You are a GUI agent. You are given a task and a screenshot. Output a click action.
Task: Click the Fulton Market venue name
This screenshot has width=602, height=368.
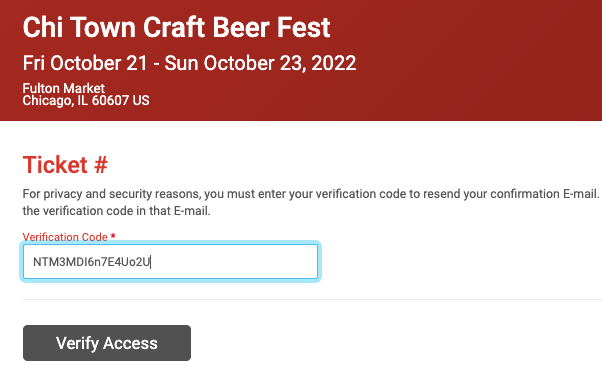[63, 88]
